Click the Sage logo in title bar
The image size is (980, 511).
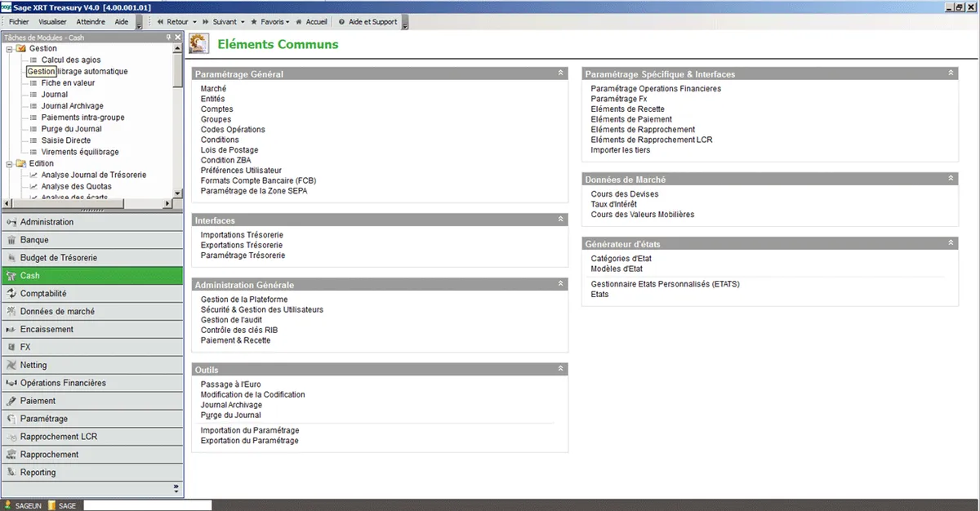point(6,6)
